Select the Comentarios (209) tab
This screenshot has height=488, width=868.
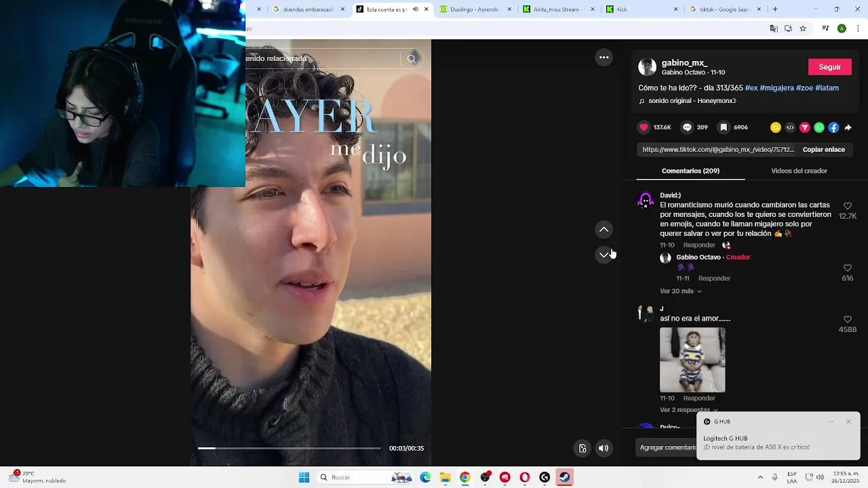pos(690,171)
